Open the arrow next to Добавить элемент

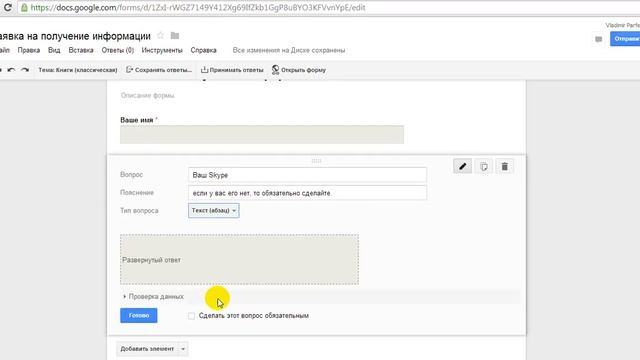point(183,349)
